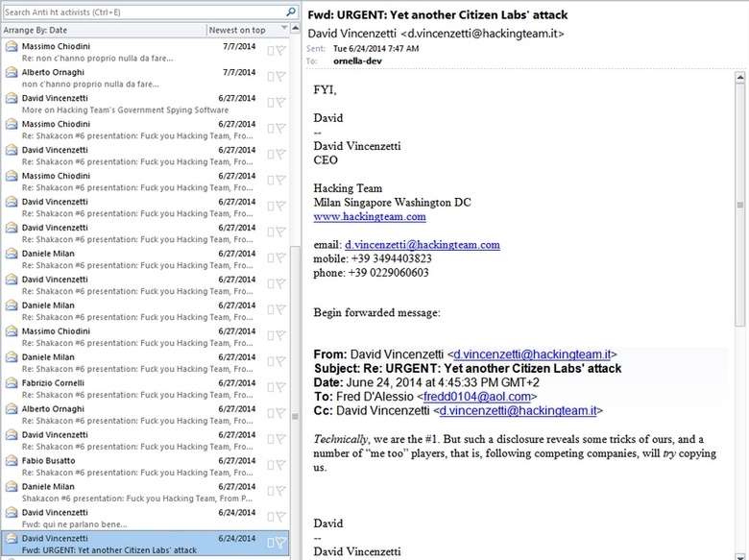This screenshot has width=749, height=560.
Task: Click envelope icon of Alberto Ornaghi 7/7/2014 message
Action: click(12, 72)
